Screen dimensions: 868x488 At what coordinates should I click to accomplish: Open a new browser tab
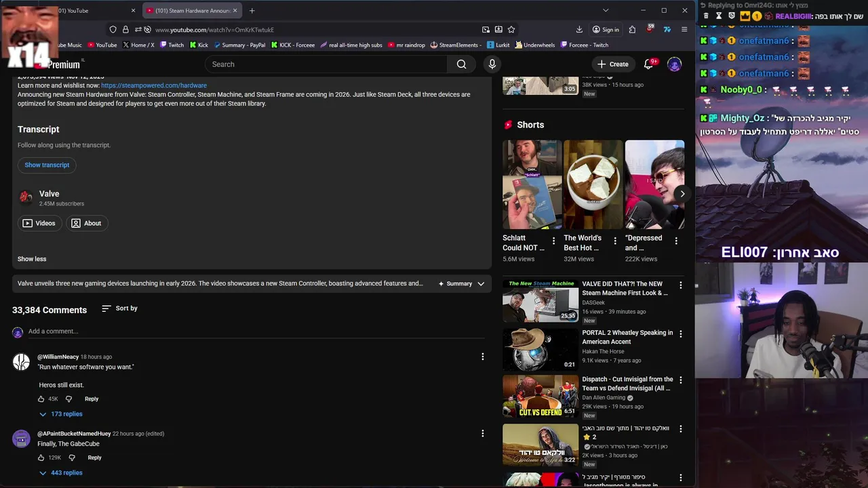point(252,11)
